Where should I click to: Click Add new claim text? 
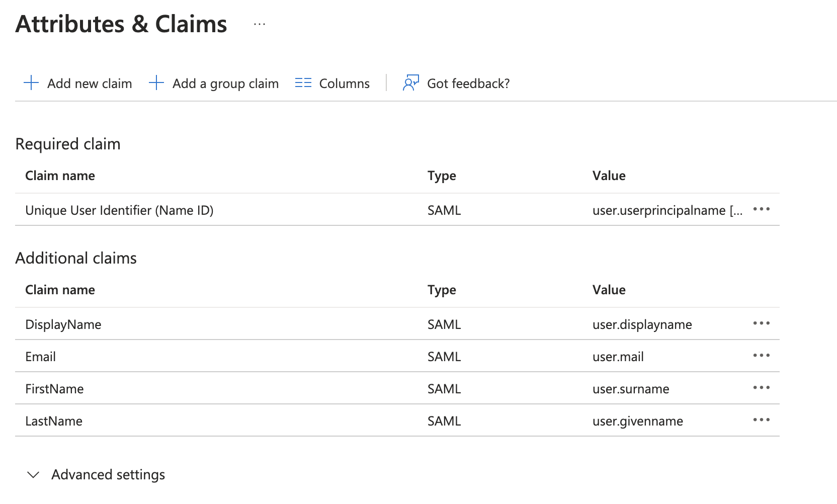coord(90,83)
